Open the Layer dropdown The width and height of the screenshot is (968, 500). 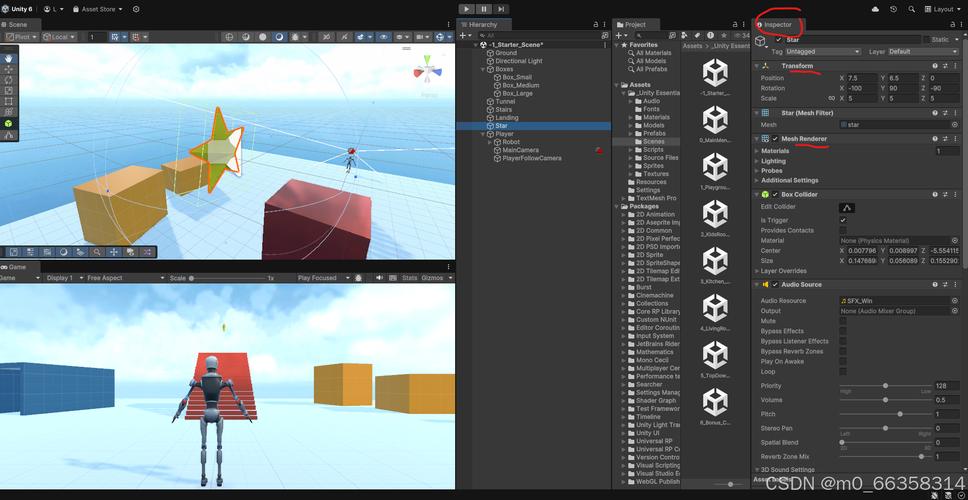(x=924, y=52)
